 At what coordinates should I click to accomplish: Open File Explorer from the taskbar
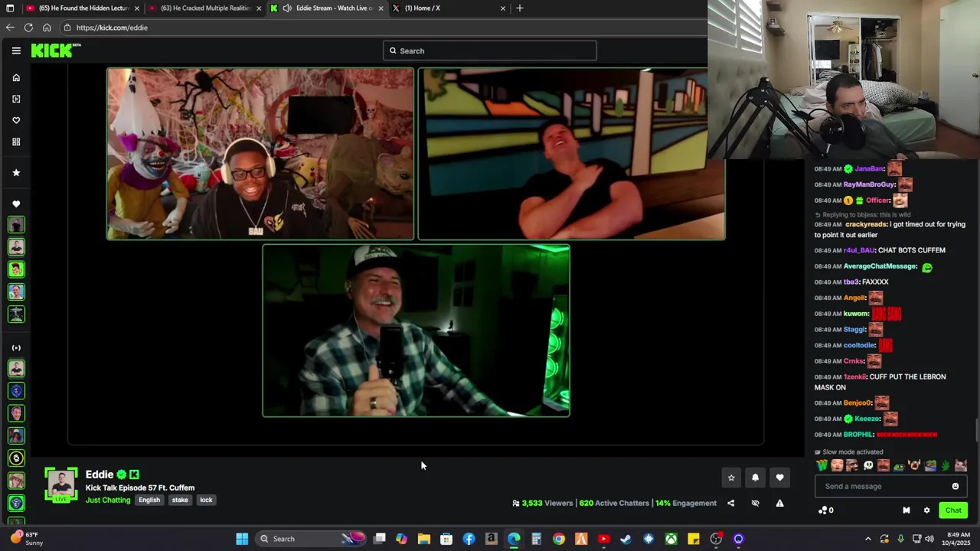click(x=424, y=539)
